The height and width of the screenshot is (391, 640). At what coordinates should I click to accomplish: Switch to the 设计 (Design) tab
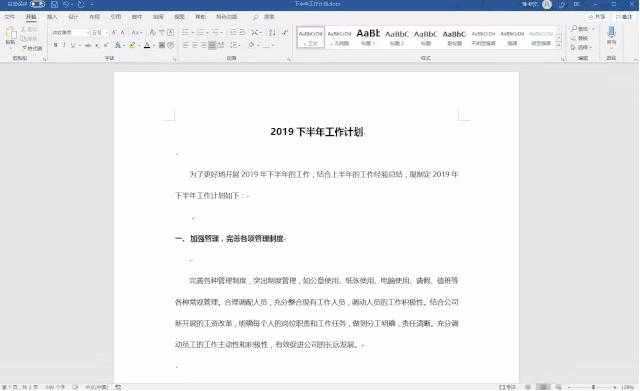pos(73,17)
